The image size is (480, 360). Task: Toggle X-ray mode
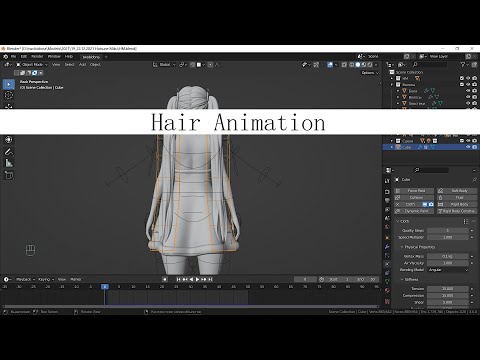pyautogui.click(x=345, y=65)
